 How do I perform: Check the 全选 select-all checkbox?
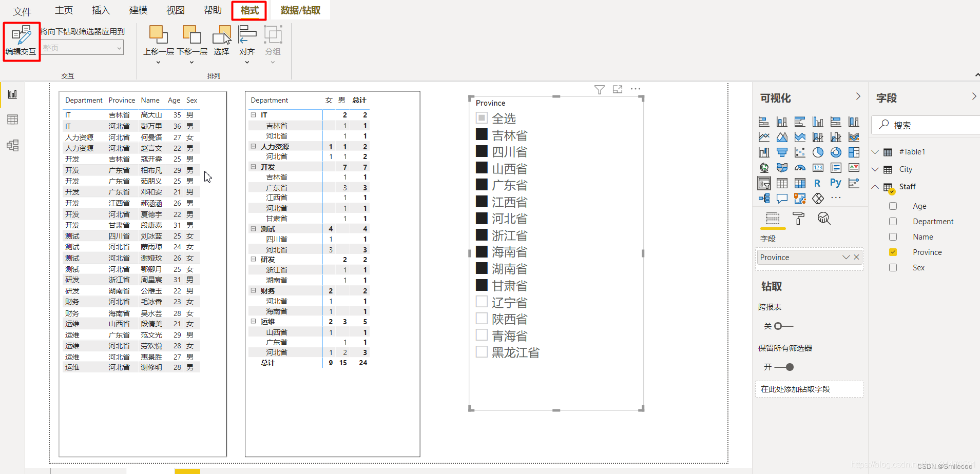click(482, 118)
